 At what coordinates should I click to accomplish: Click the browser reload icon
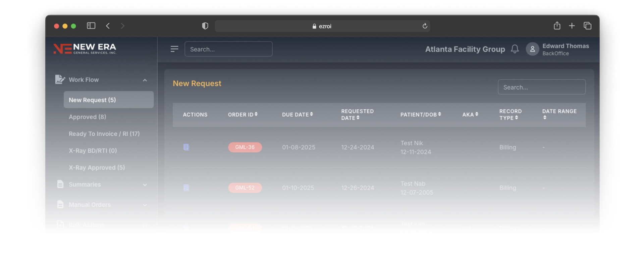(425, 26)
